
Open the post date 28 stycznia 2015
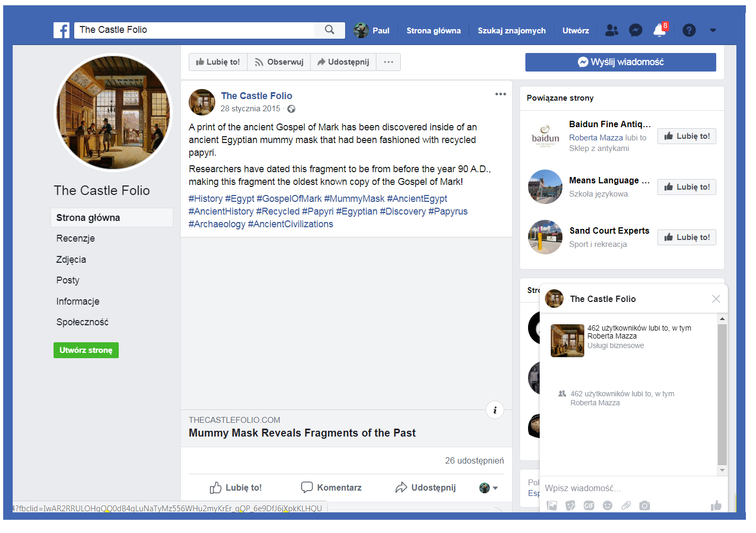coord(250,109)
